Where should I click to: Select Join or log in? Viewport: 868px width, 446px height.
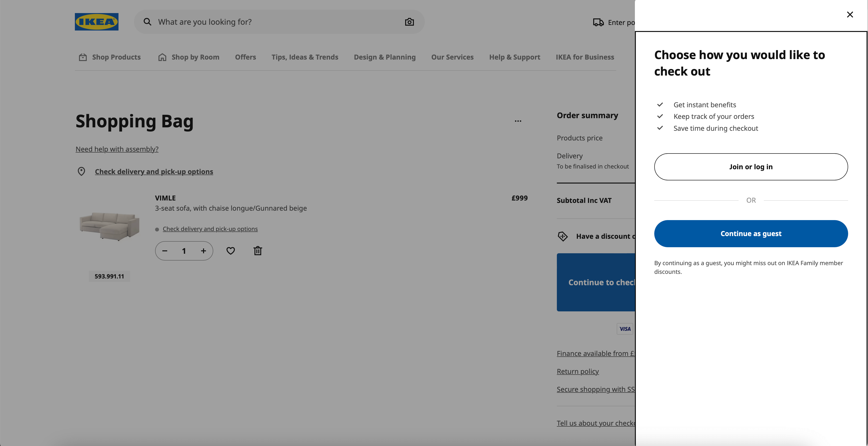(x=751, y=166)
